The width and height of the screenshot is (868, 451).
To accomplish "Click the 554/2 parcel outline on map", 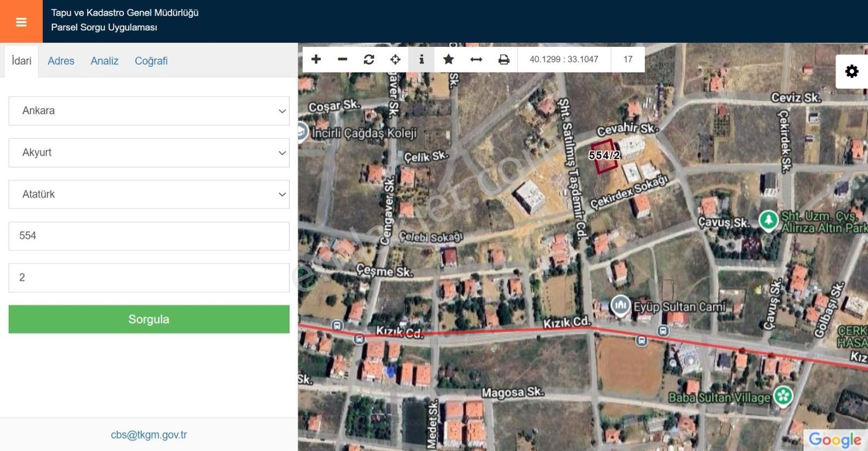I will 604,156.
